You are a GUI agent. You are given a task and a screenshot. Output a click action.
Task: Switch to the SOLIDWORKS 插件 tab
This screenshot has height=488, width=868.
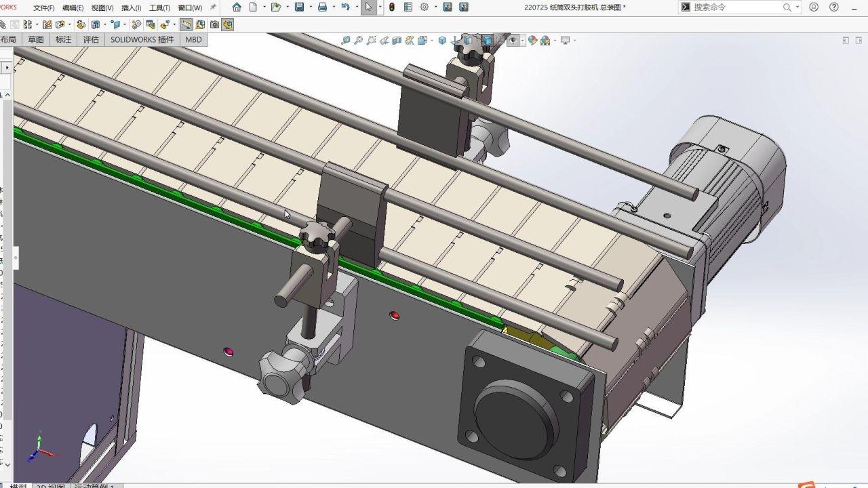pos(142,39)
